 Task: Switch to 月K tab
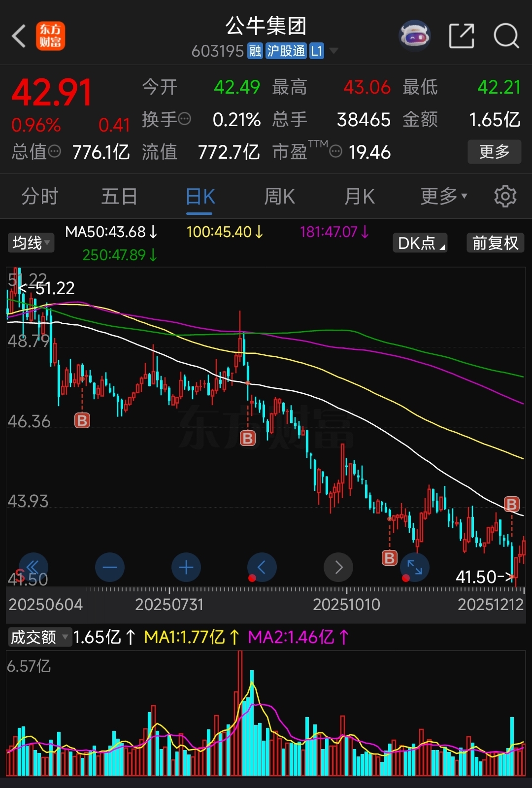point(360,196)
